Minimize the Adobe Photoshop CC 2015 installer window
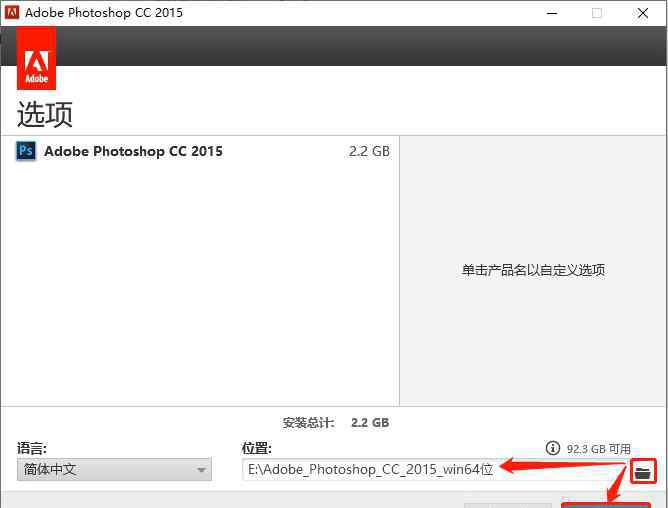The width and height of the screenshot is (668, 508). click(x=552, y=13)
